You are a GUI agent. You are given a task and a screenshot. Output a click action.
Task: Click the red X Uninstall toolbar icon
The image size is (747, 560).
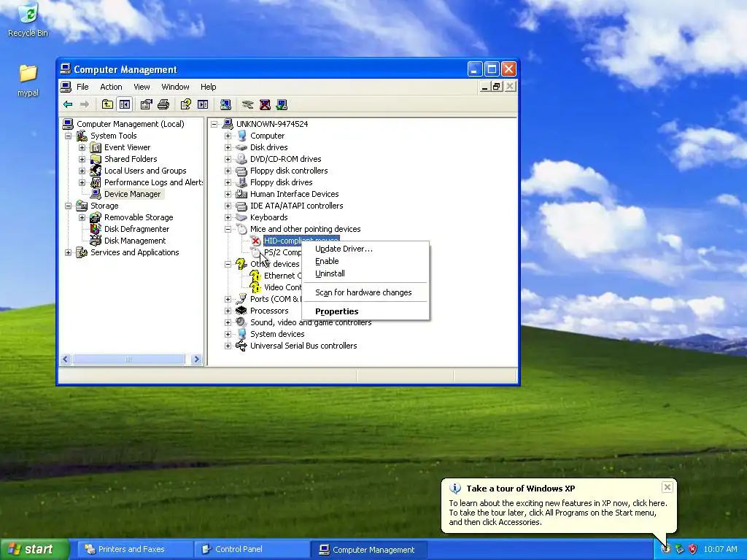tap(265, 104)
